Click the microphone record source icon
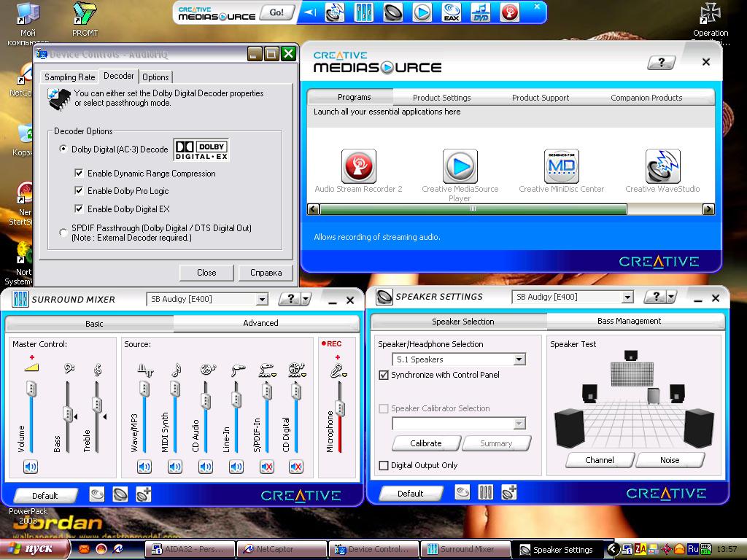 [336, 370]
